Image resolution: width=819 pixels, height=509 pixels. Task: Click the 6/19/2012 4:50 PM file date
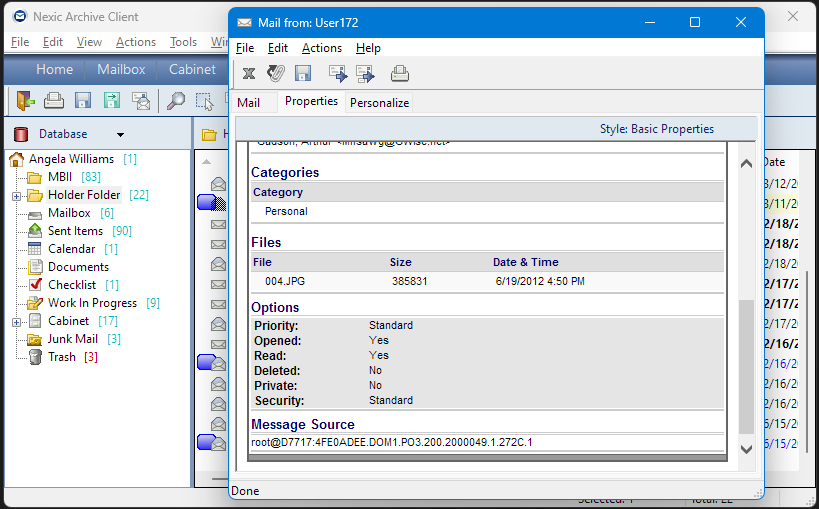point(540,282)
